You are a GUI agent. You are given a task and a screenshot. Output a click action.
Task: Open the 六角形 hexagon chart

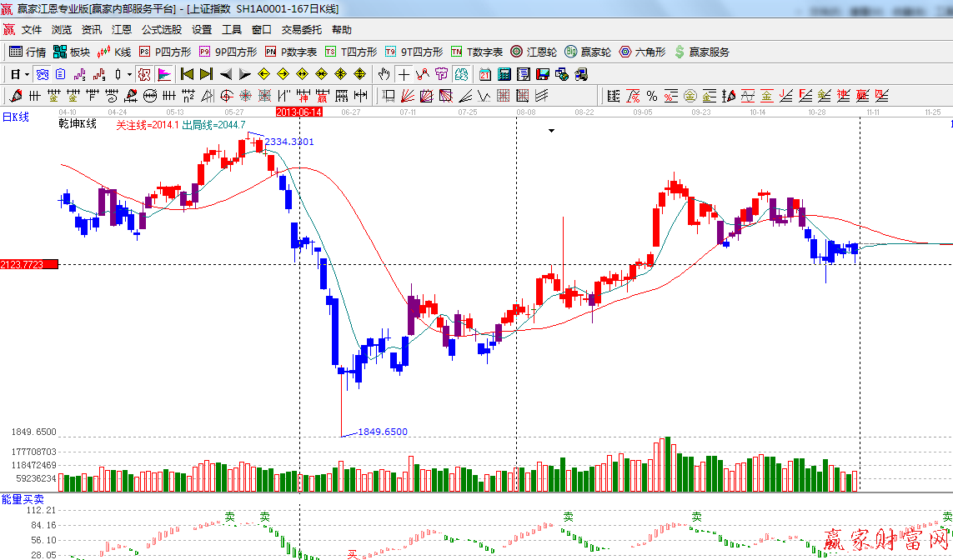(x=642, y=52)
